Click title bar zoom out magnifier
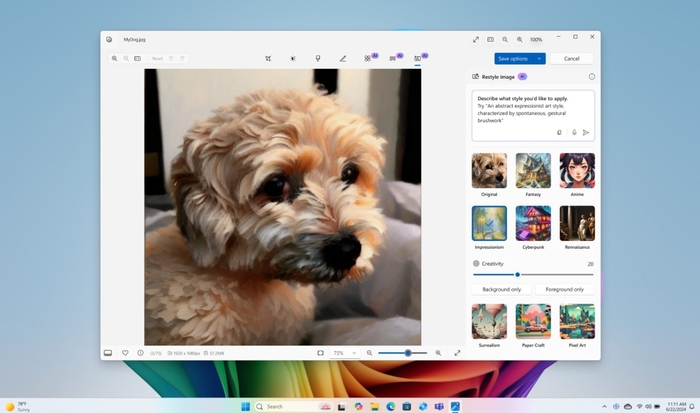This screenshot has width=700, height=413. (505, 39)
